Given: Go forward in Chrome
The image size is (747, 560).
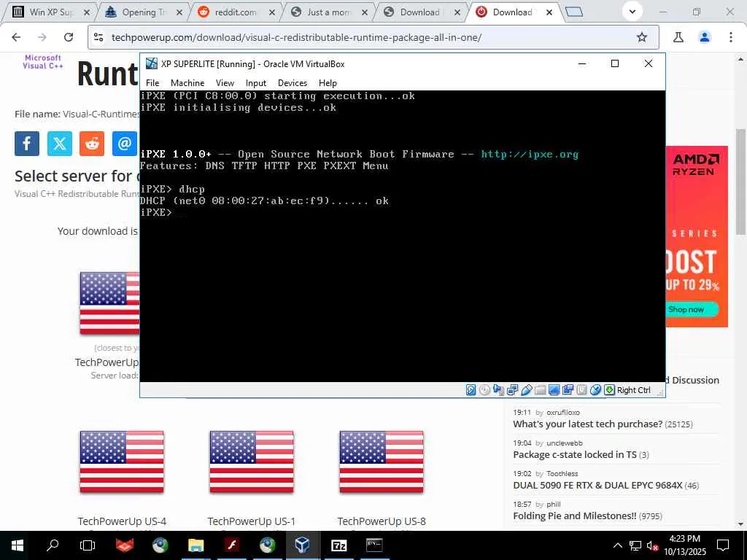Looking at the screenshot, I should [42, 37].
